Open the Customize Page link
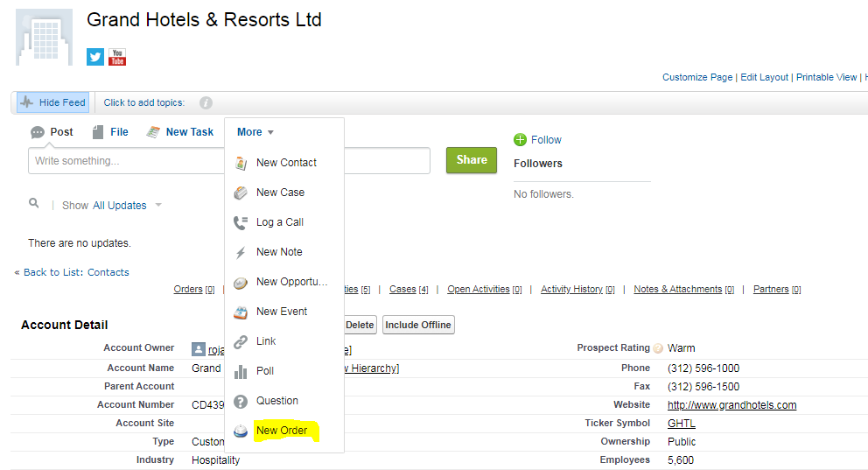Image resolution: width=868 pixels, height=470 pixels. coord(697,78)
